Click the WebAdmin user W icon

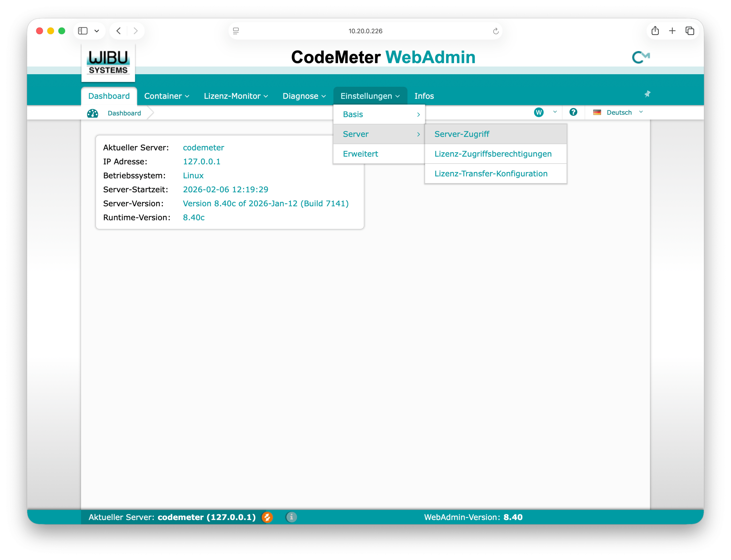pos(539,112)
